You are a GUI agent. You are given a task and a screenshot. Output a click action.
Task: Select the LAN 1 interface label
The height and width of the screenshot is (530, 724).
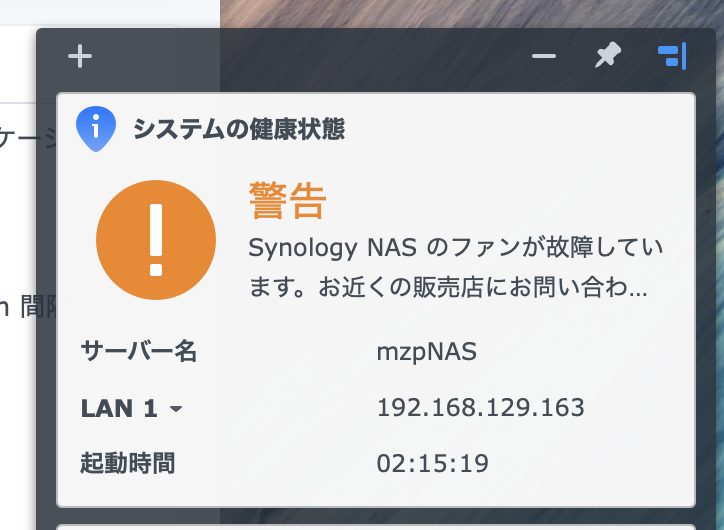pos(119,409)
